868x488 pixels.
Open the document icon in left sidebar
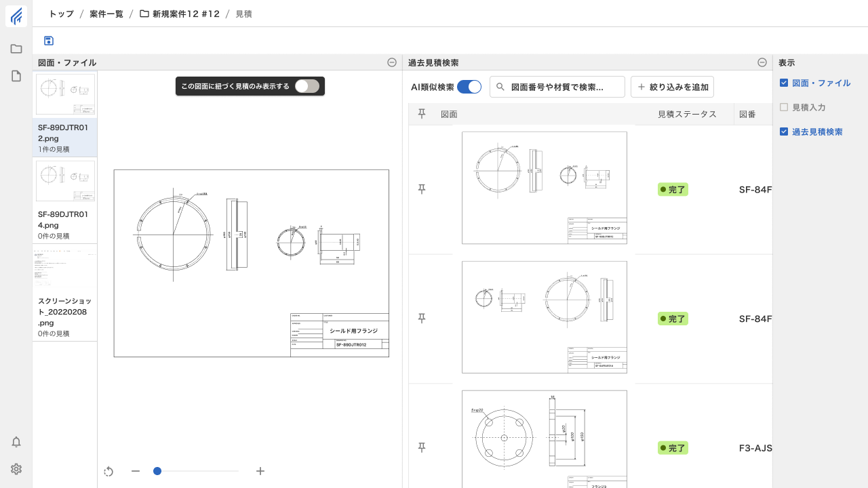16,76
